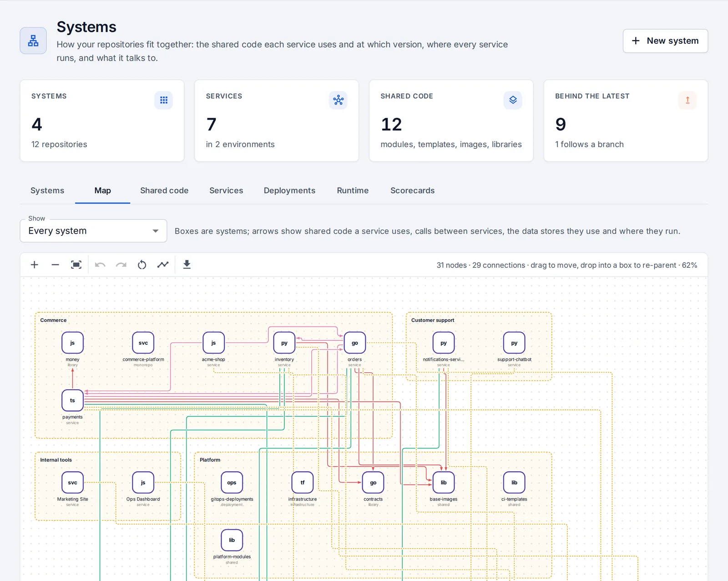Redo the map change

(121, 265)
